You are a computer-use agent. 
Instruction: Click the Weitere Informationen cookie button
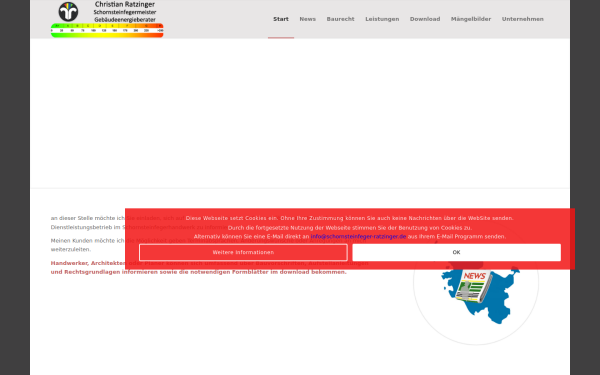tap(243, 253)
